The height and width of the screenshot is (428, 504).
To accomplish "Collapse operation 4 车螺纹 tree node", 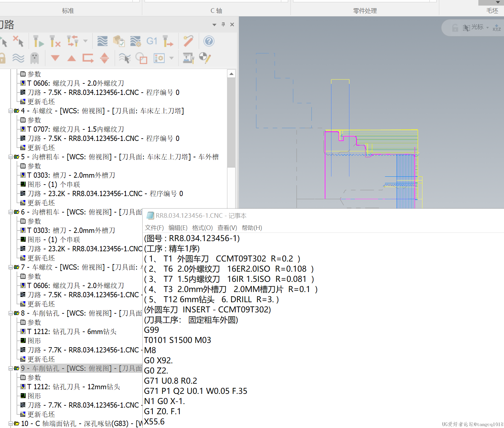I will (11, 111).
